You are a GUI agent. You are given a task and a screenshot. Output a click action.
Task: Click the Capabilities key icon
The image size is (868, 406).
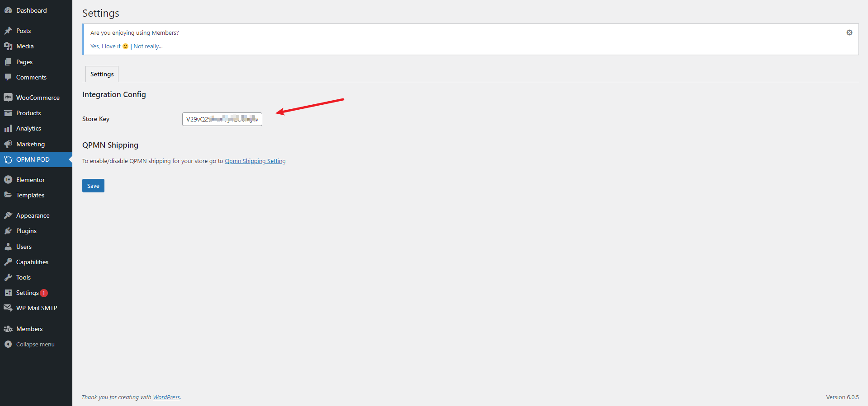[8, 262]
